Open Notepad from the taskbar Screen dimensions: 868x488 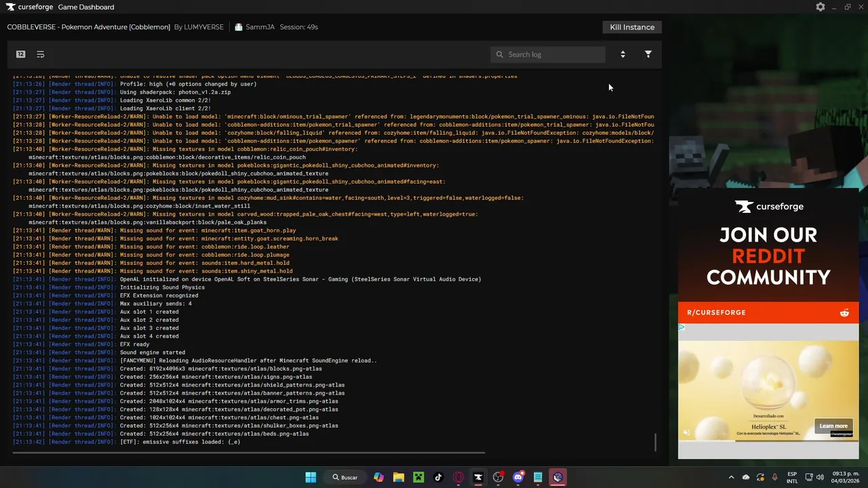[x=538, y=477]
